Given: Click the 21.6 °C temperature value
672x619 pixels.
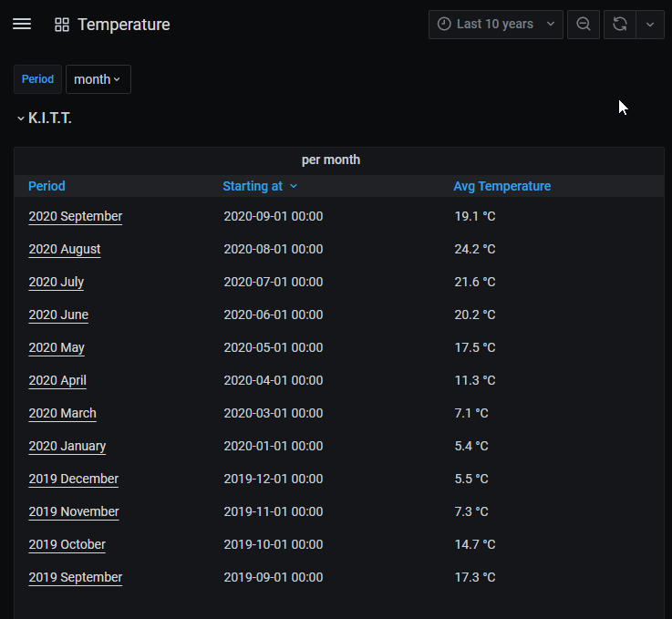Looking at the screenshot, I should 475,282.
